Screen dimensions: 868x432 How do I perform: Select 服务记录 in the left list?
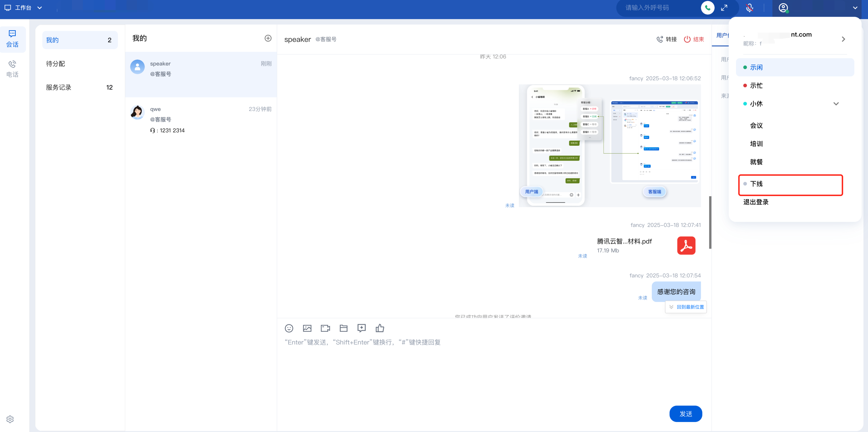(x=59, y=87)
